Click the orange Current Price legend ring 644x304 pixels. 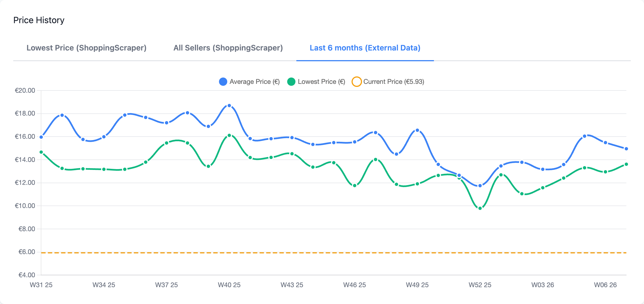(x=356, y=81)
